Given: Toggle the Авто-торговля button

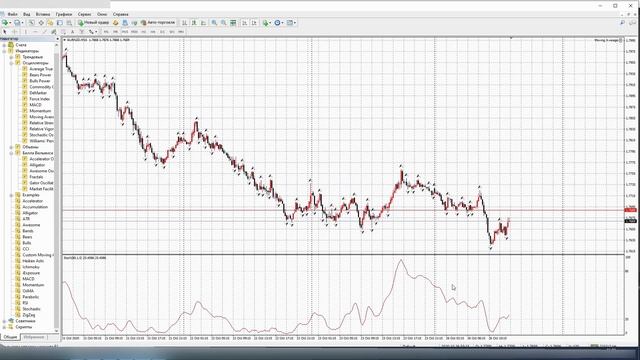Looking at the screenshot, I should click(x=158, y=23).
